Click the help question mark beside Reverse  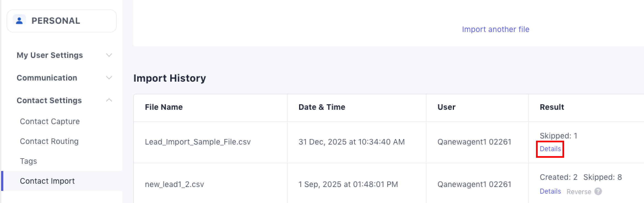(598, 191)
